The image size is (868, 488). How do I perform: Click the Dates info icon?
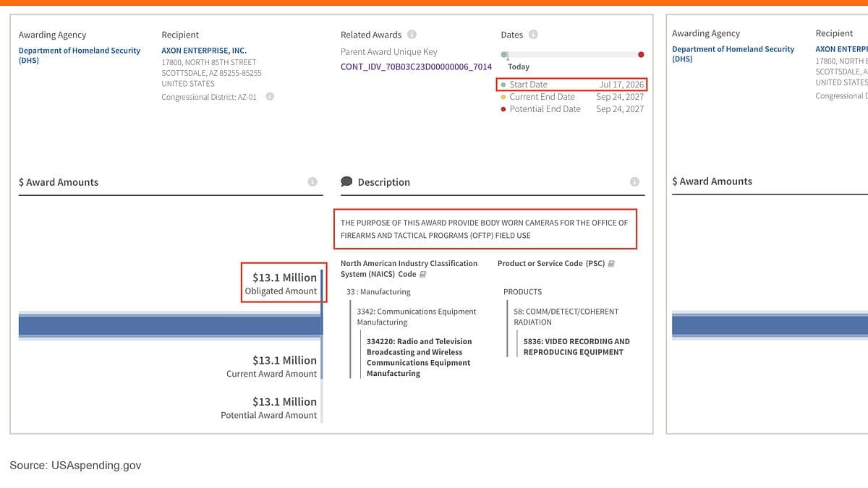click(x=533, y=35)
